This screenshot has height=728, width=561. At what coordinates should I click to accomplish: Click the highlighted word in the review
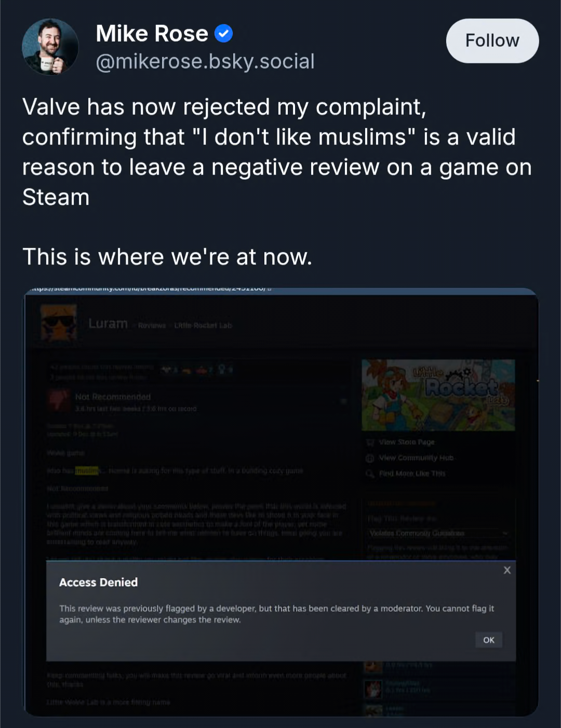pyautogui.click(x=87, y=471)
